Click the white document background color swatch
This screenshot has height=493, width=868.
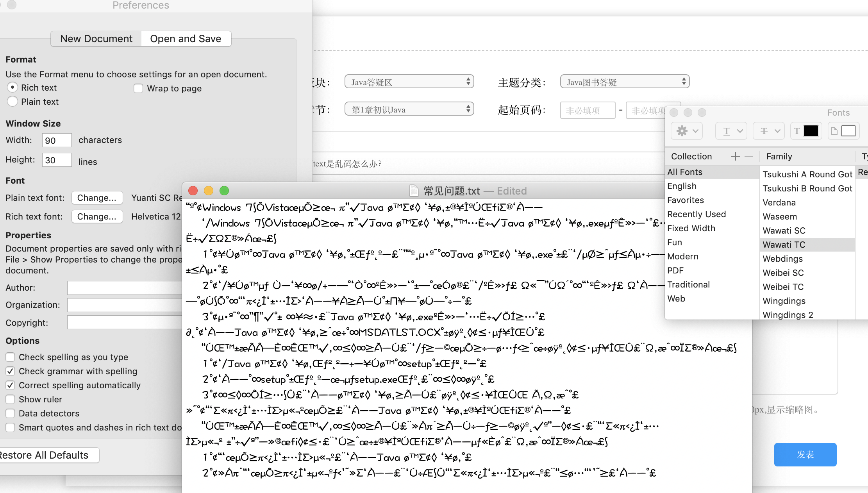(x=848, y=131)
